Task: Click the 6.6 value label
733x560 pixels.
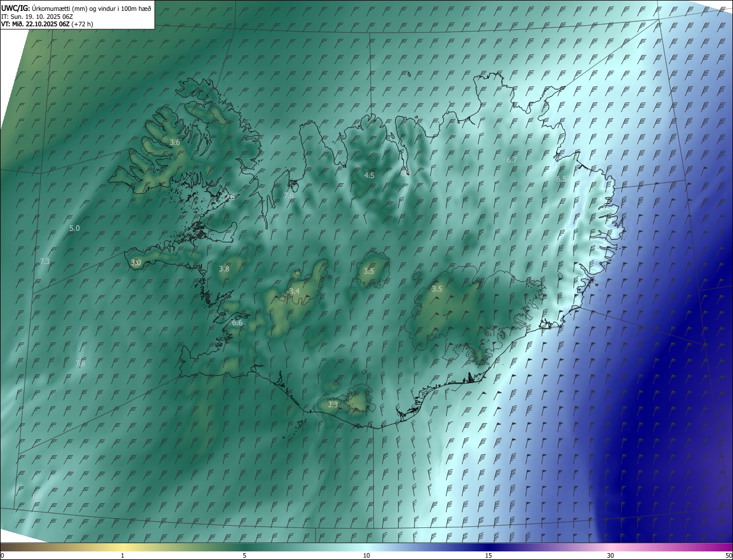Action: [x=237, y=323]
